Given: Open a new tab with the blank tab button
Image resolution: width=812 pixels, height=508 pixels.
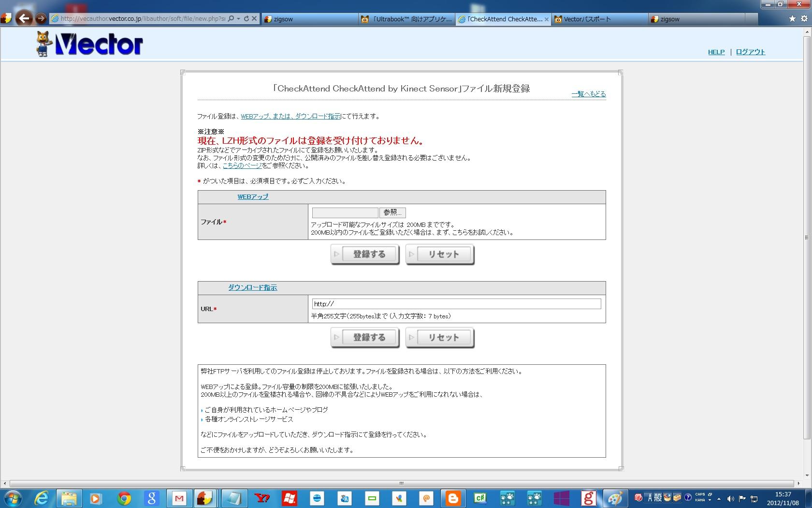Looking at the screenshot, I should tap(751, 19).
